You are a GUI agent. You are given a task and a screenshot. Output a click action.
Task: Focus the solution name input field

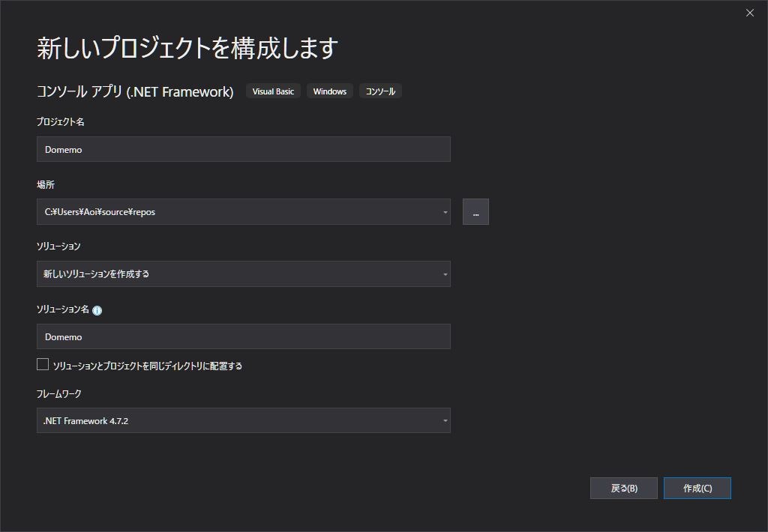tap(244, 336)
